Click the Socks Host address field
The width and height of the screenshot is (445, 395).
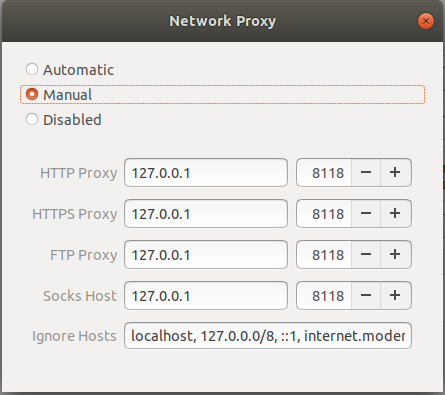[206, 296]
